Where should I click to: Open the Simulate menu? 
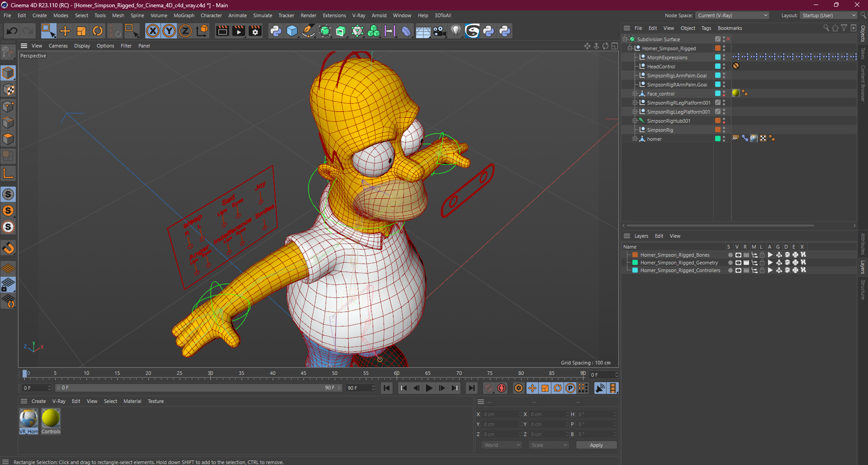click(262, 15)
